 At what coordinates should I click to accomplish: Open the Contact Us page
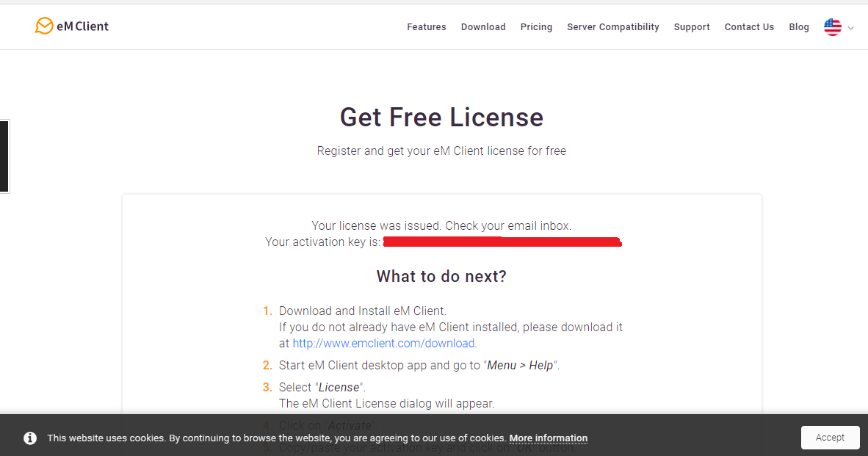click(749, 26)
